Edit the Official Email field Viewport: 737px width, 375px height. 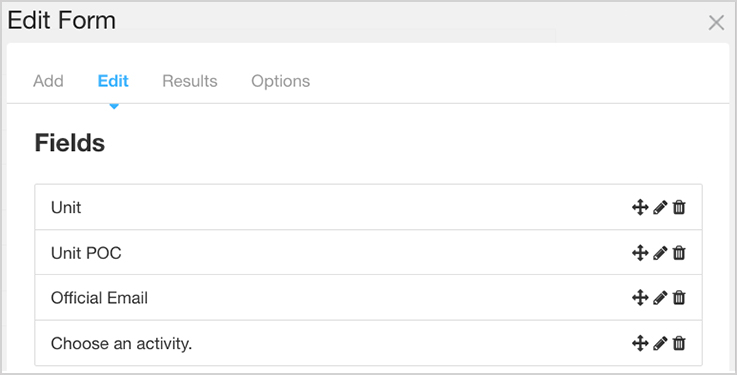tap(660, 297)
